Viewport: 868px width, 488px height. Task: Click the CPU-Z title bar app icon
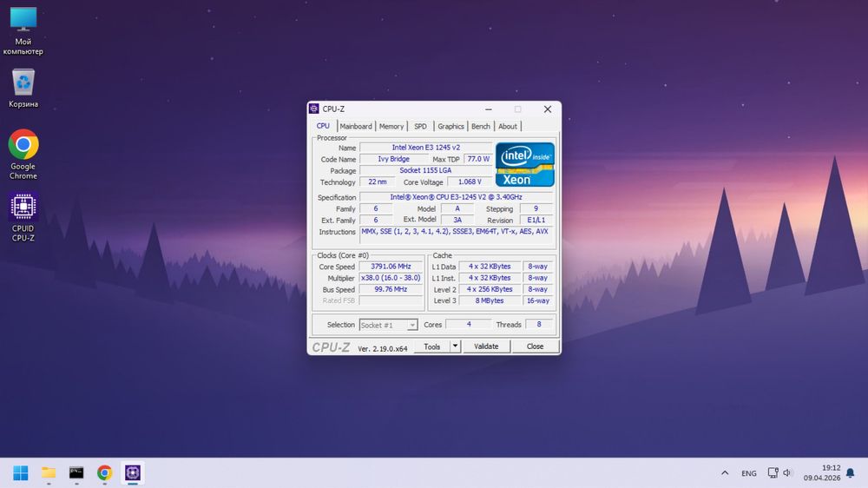(x=314, y=109)
